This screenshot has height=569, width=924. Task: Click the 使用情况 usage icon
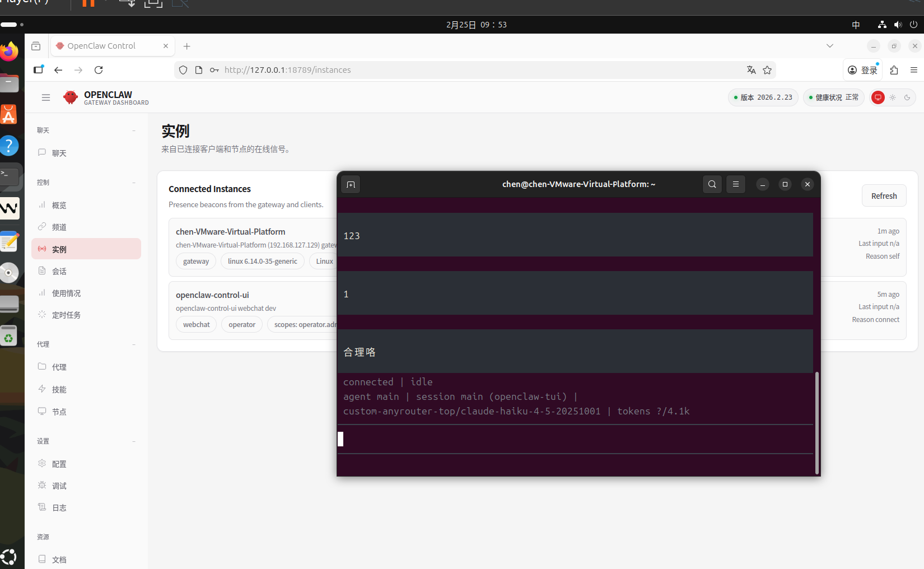pos(42,292)
